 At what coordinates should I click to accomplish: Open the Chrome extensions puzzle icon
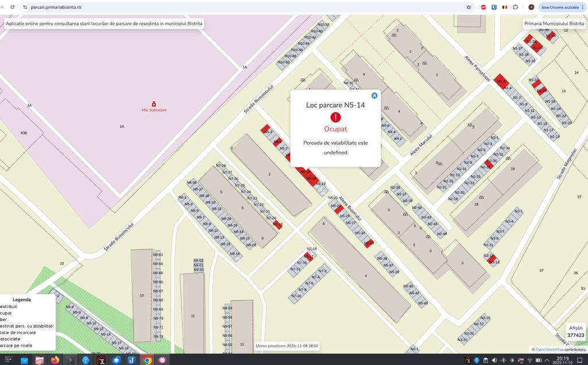[x=515, y=7]
